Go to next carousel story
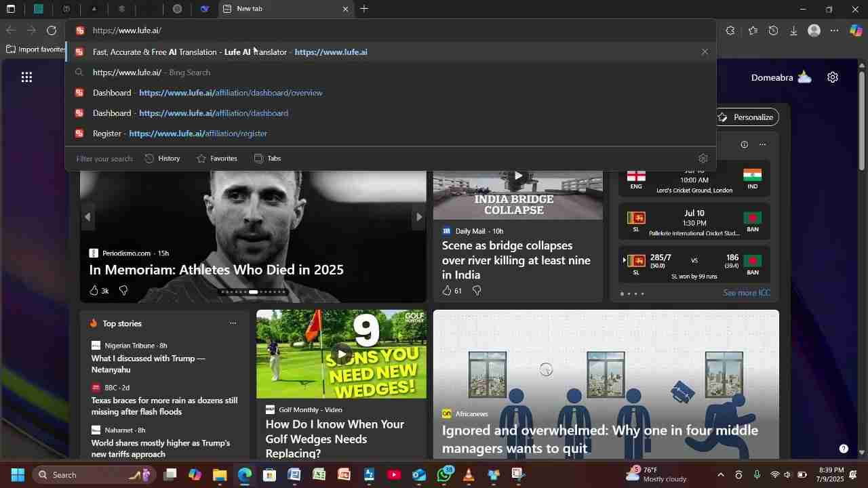 coord(419,217)
